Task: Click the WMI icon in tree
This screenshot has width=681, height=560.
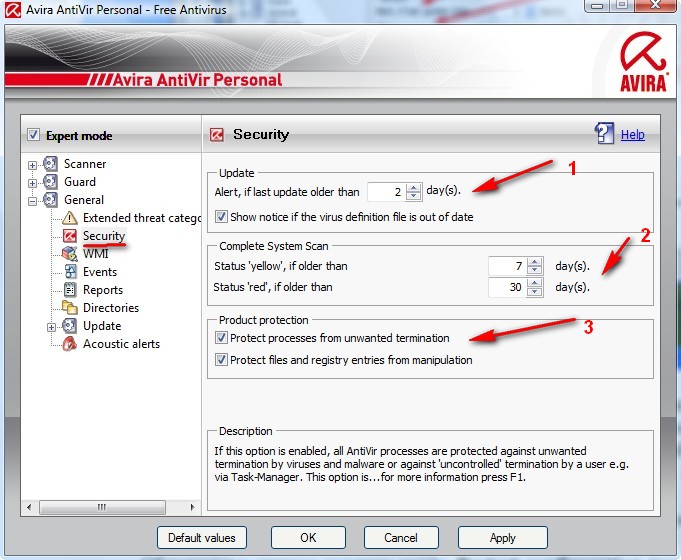Action: [69, 254]
